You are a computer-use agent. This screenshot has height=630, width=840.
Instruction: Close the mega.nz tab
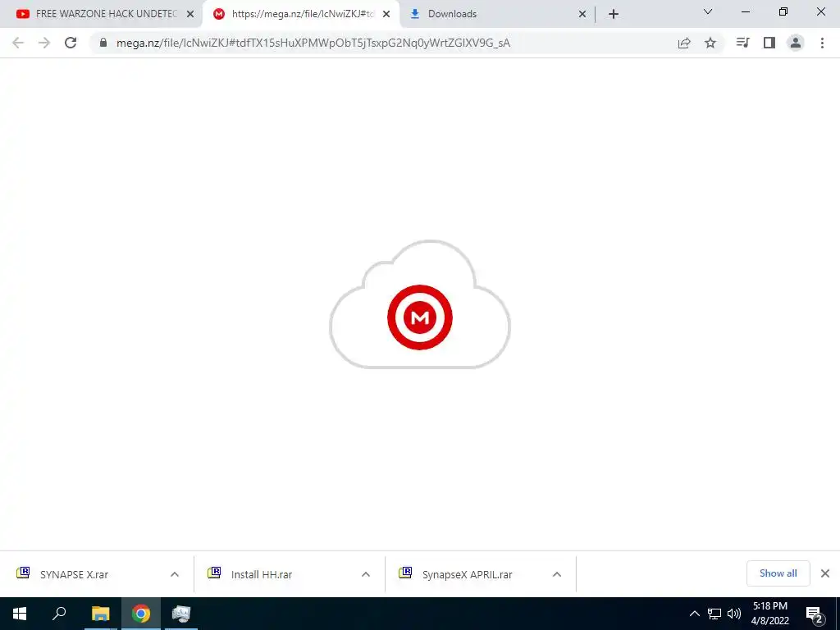click(386, 14)
